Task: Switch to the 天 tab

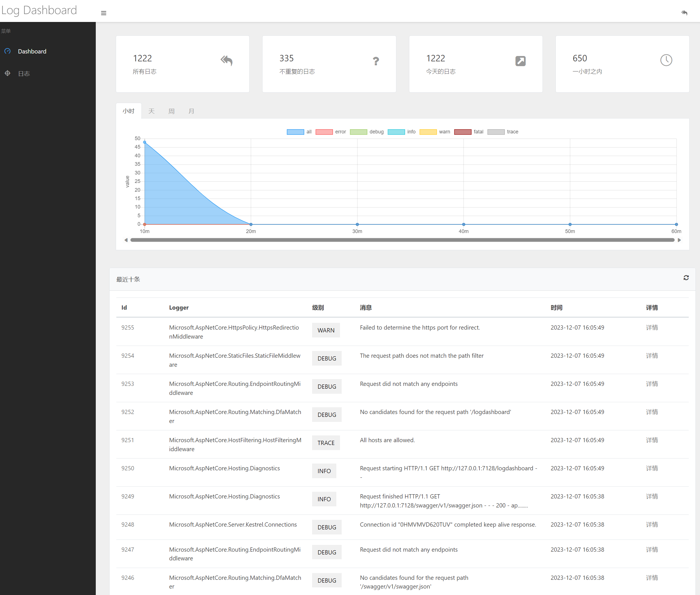Action: [152, 111]
